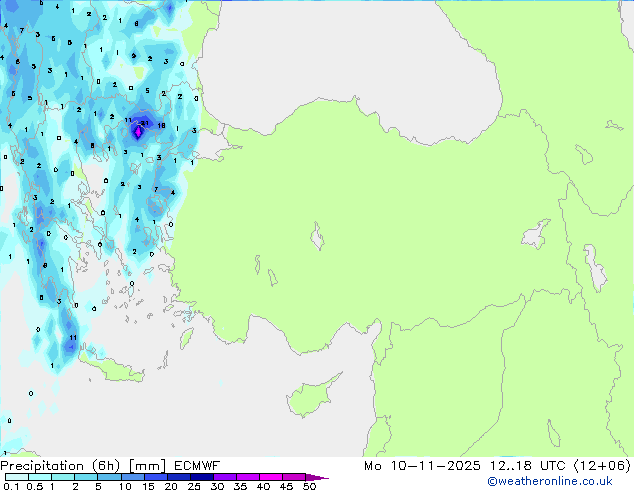Click the '18' precipitation value near the maximum

[161, 125]
